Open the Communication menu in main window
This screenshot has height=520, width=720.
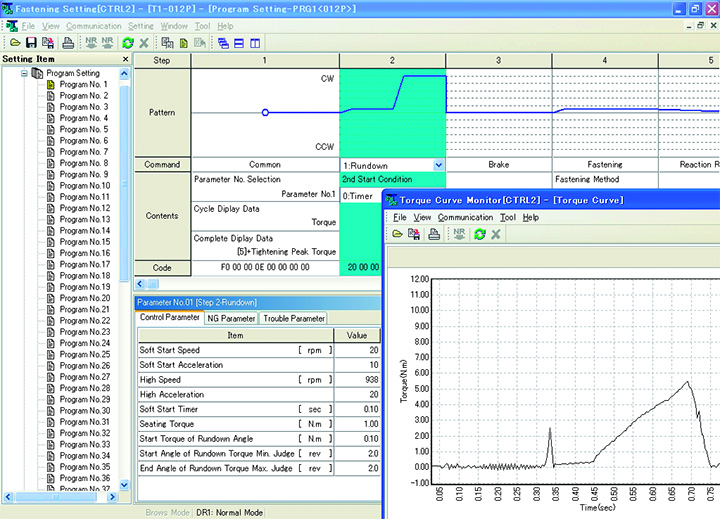point(94,25)
